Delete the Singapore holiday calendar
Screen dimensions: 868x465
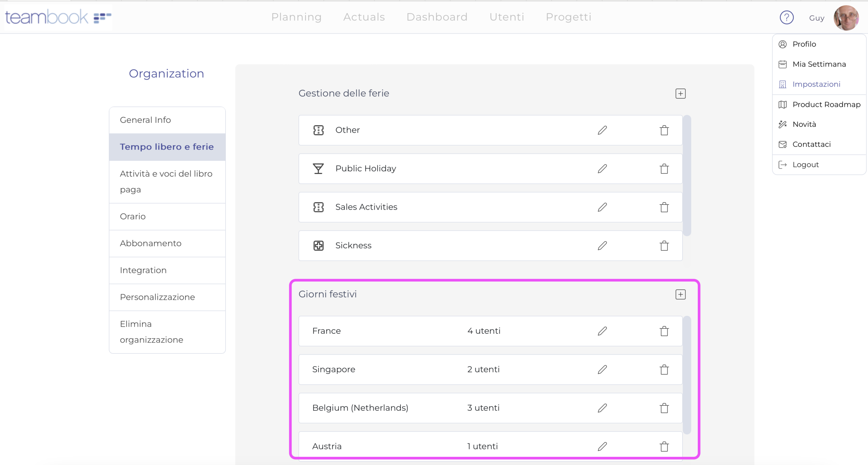click(664, 369)
